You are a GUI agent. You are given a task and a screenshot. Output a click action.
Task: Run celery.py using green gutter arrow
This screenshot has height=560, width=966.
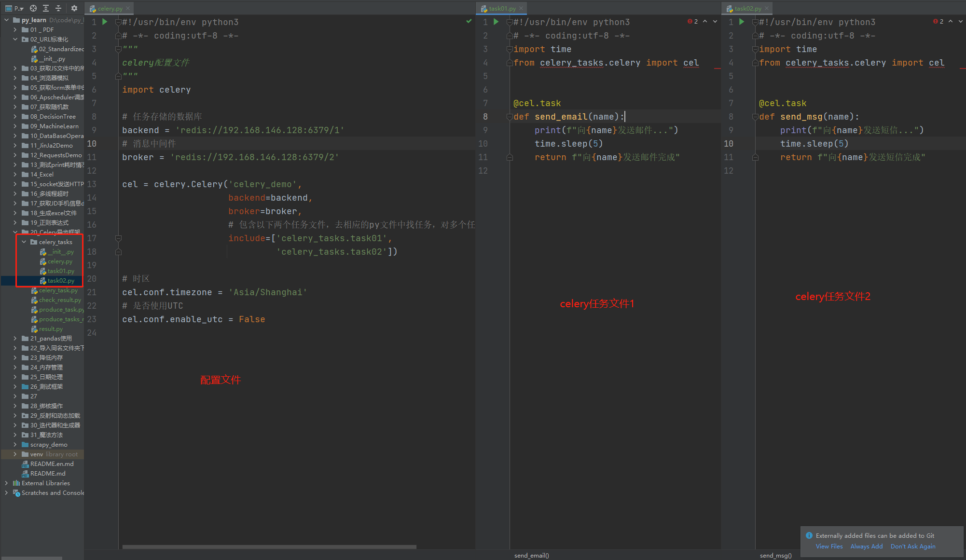coord(105,22)
